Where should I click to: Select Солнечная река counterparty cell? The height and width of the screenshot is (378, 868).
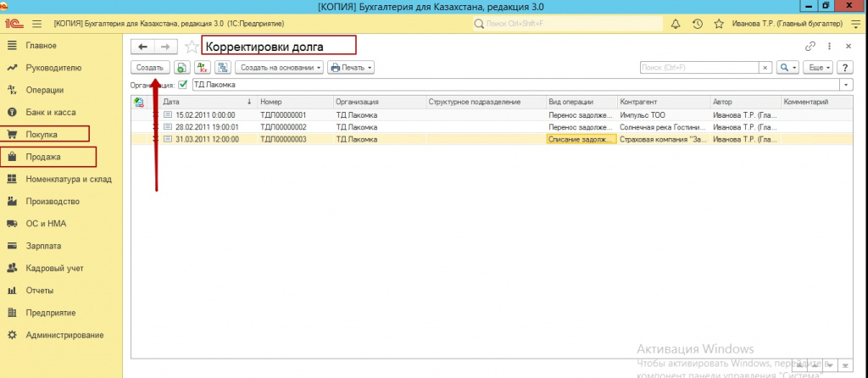point(664,127)
